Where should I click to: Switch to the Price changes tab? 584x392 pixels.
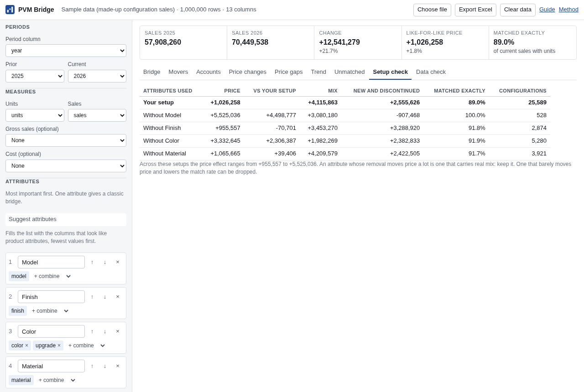click(248, 72)
